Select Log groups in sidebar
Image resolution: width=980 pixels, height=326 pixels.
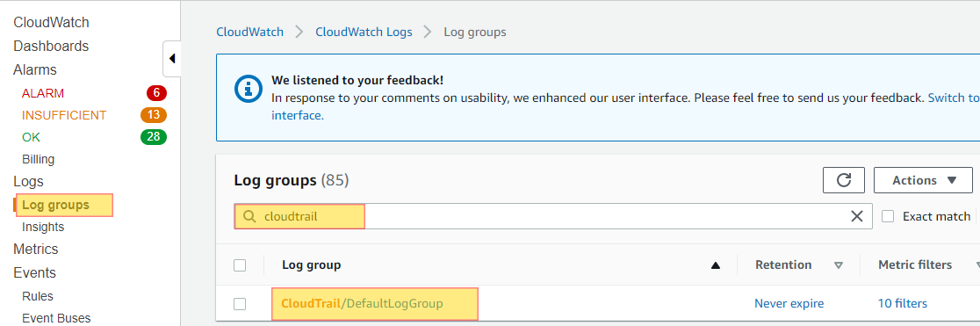(55, 205)
